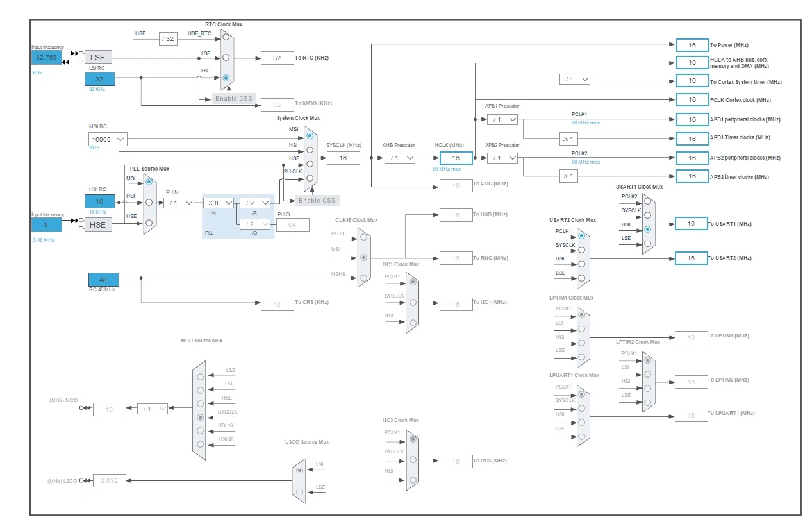Pick PCLK2 in the USART1 Clock Mux
The image size is (812, 524).
pos(648,201)
